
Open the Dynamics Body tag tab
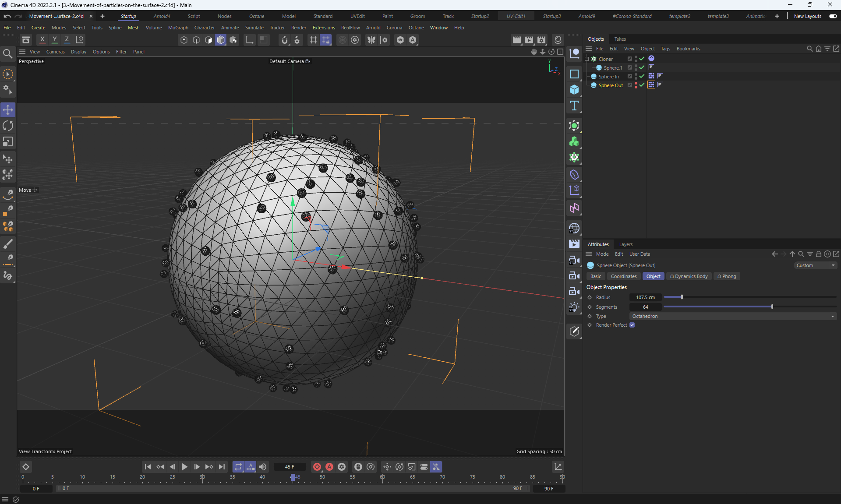(x=689, y=276)
